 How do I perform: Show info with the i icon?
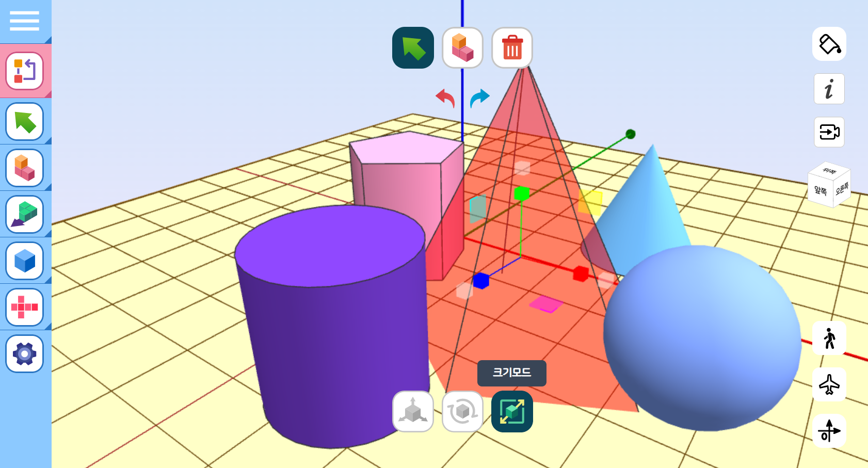829,89
